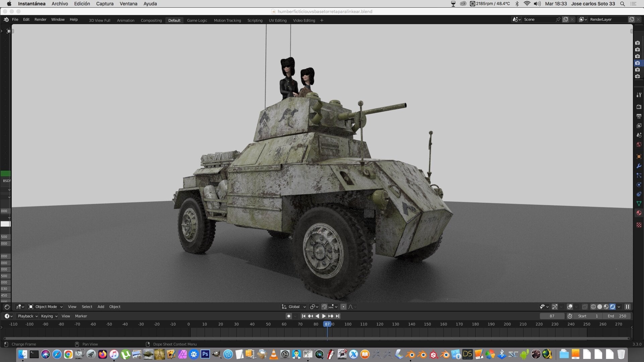Click the End frame field showing 250
Image resolution: width=644 pixels, height=362 pixels.
(x=617, y=316)
